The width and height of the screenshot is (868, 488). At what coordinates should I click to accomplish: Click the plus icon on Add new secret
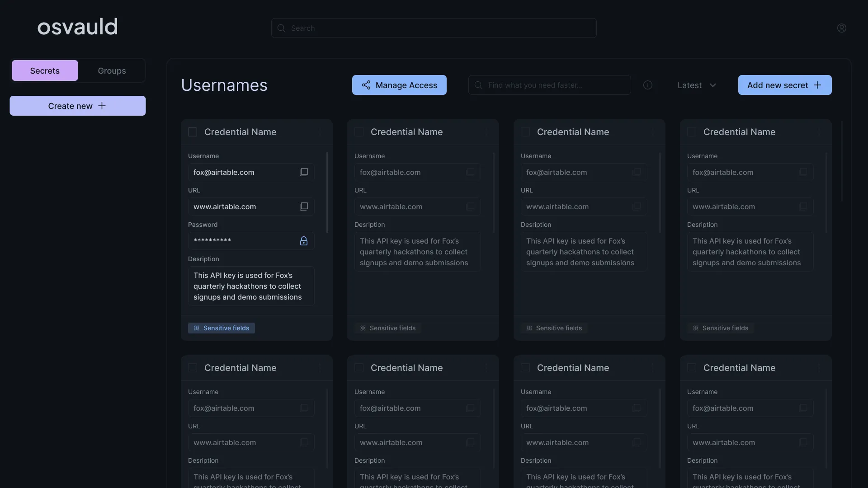[x=817, y=85]
